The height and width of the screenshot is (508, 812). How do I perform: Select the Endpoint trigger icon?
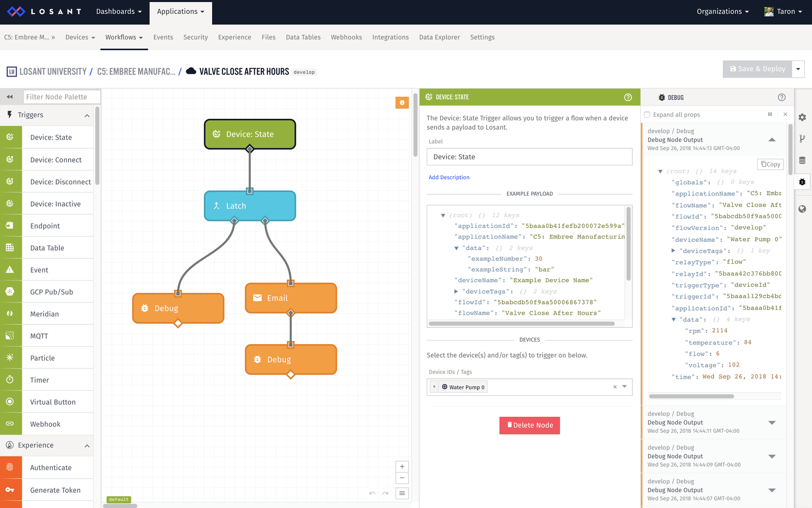10,226
